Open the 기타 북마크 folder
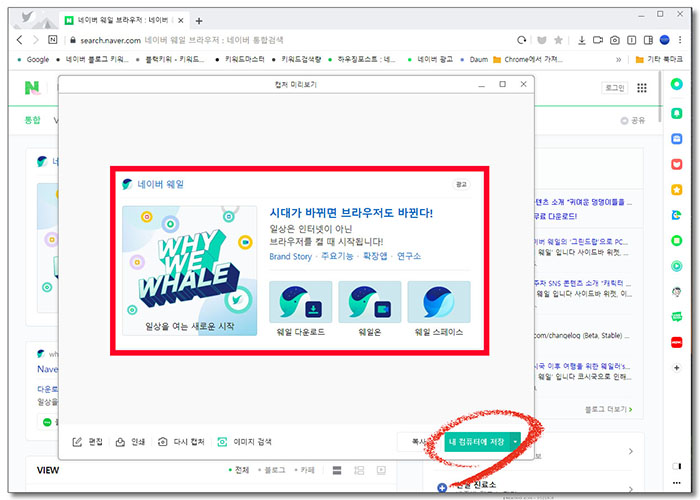This screenshot has height=500, width=700. [659, 59]
